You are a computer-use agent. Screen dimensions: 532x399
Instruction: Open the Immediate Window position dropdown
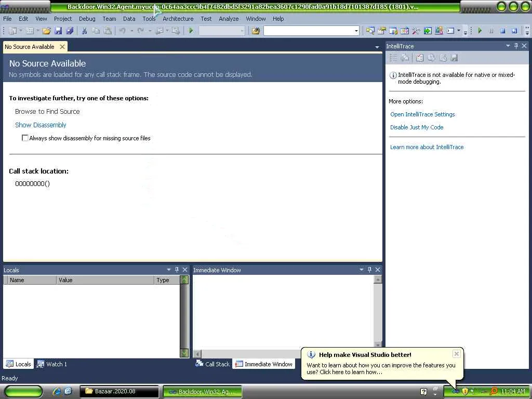pos(362,270)
